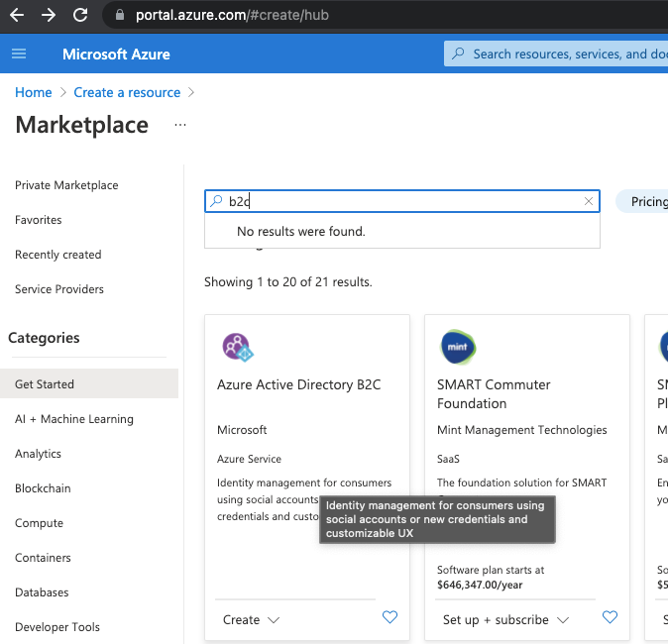Image resolution: width=668 pixels, height=644 pixels.
Task: Click the $646,347.00/year price text
Action: (480, 585)
